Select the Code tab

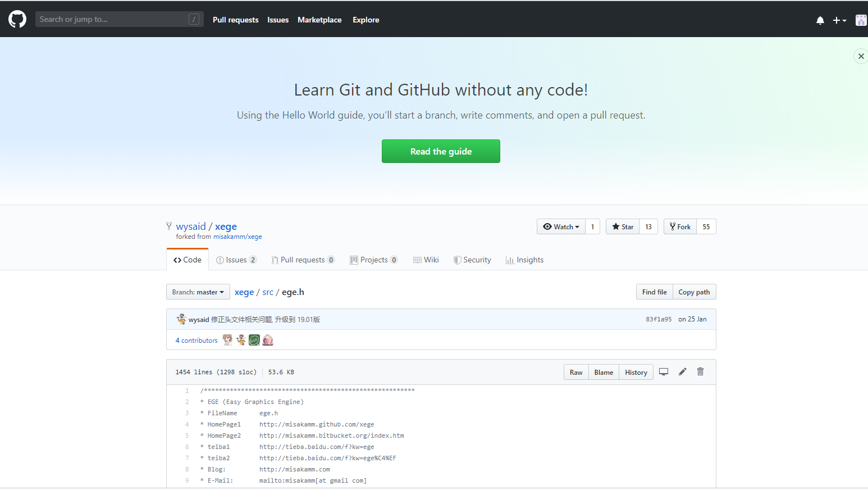[x=188, y=260]
